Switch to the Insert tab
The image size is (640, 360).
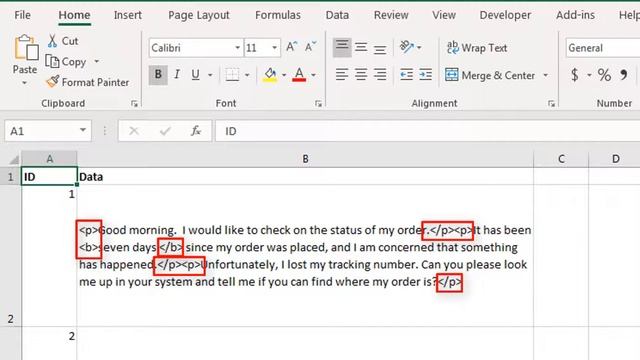point(128,15)
